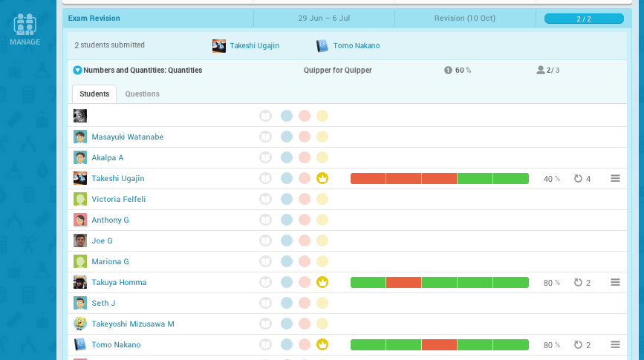The width and height of the screenshot is (644, 360).
Task: Click book icon in Tomo Nakano's row
Action: 266,345
